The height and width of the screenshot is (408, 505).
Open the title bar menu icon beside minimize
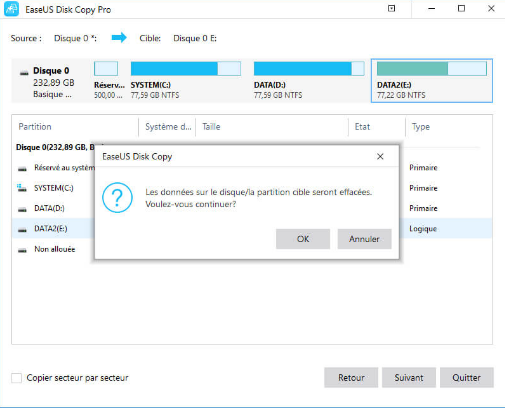(x=392, y=9)
